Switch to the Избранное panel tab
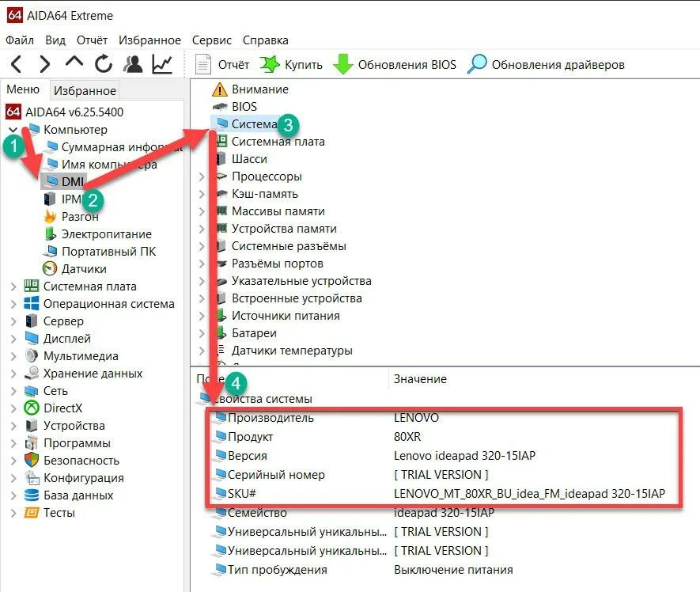Image resolution: width=700 pixels, height=592 pixels. click(x=85, y=91)
